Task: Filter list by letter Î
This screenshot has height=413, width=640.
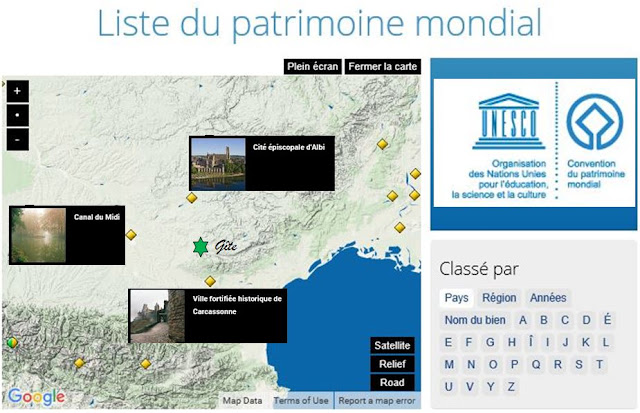Action: pos(531,342)
